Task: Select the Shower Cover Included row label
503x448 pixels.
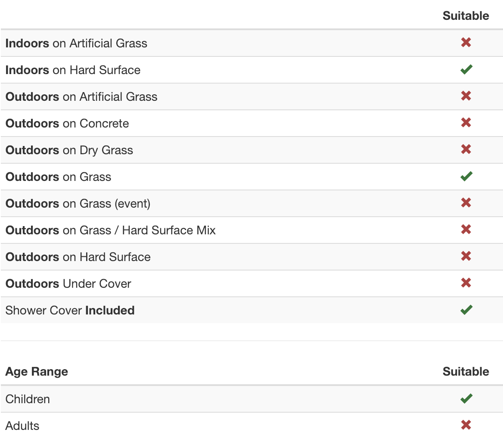Action: (70, 311)
